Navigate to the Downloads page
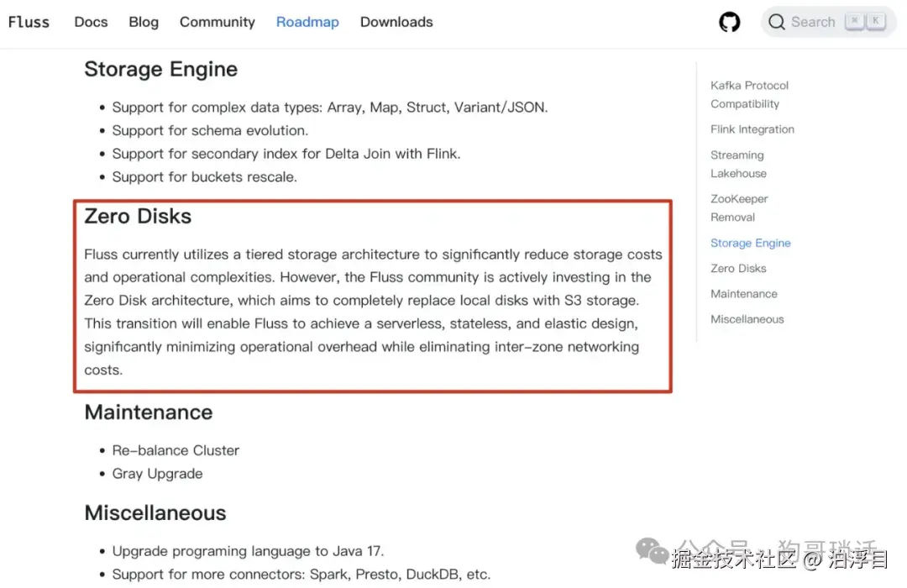This screenshot has width=907, height=588. (396, 22)
